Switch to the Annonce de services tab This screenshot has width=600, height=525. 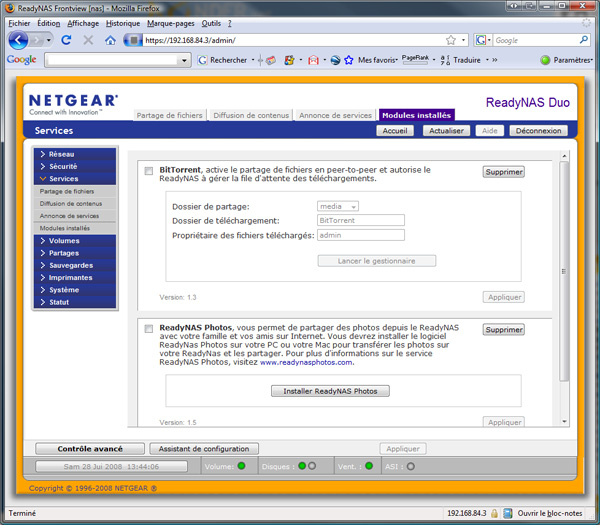click(335, 115)
